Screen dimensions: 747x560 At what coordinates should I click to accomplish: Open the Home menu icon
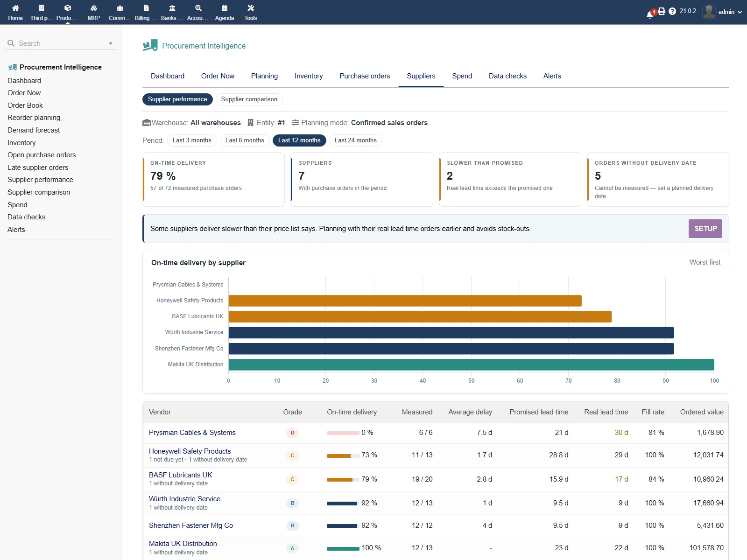[15, 8]
